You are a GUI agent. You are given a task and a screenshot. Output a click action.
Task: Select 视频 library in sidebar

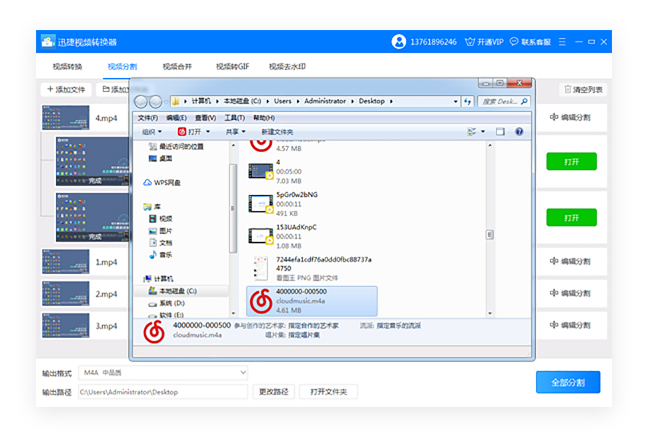coord(160,218)
